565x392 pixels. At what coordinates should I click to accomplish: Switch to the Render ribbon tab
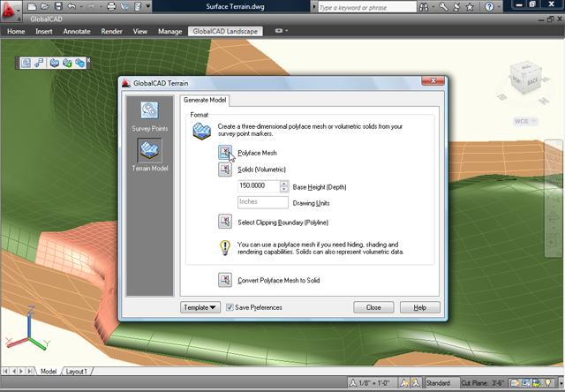112,31
